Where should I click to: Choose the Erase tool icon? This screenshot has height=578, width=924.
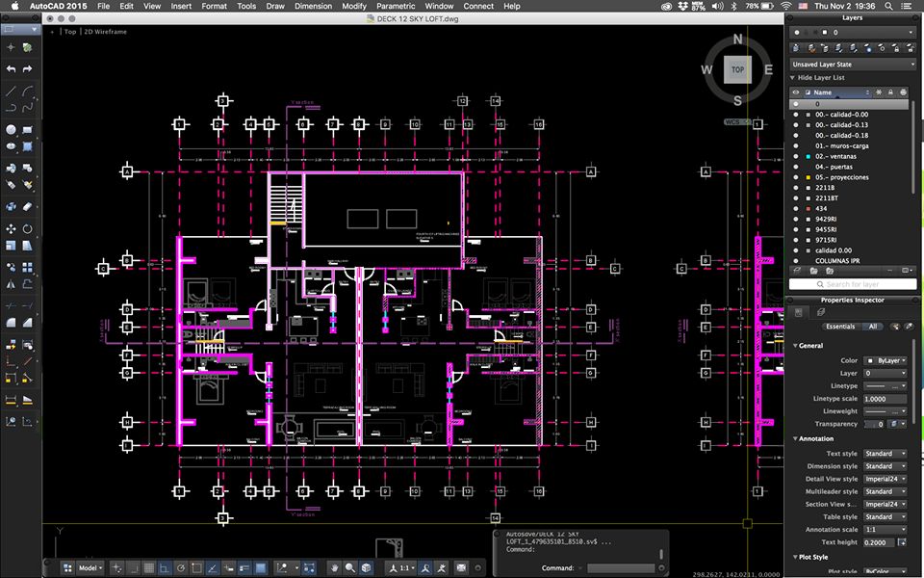tap(28, 206)
